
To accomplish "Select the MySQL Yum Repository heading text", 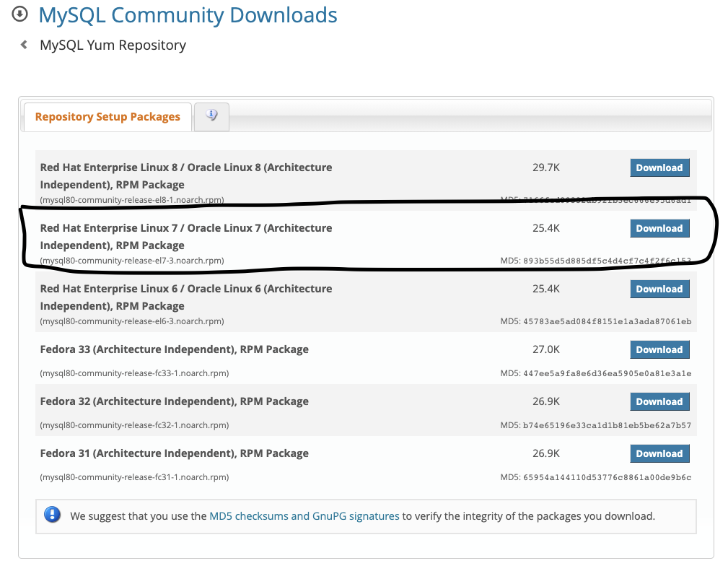I will click(113, 45).
